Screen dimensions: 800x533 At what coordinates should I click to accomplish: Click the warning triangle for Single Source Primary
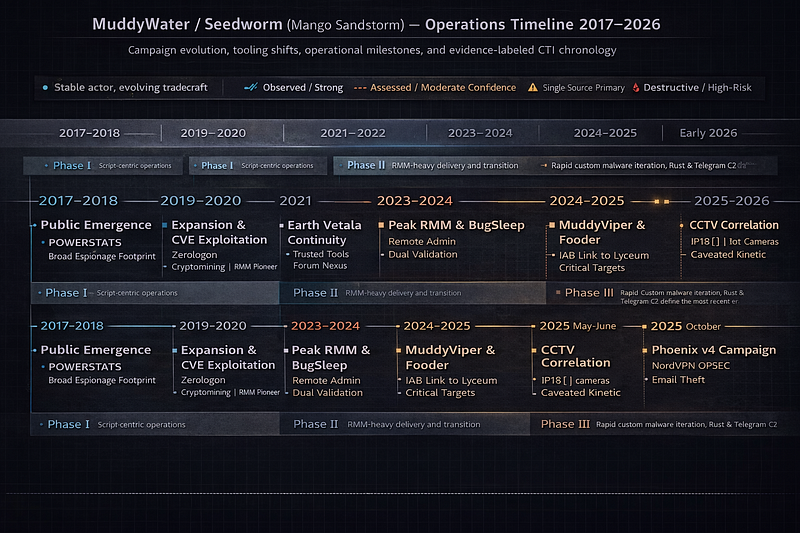pyautogui.click(x=533, y=87)
